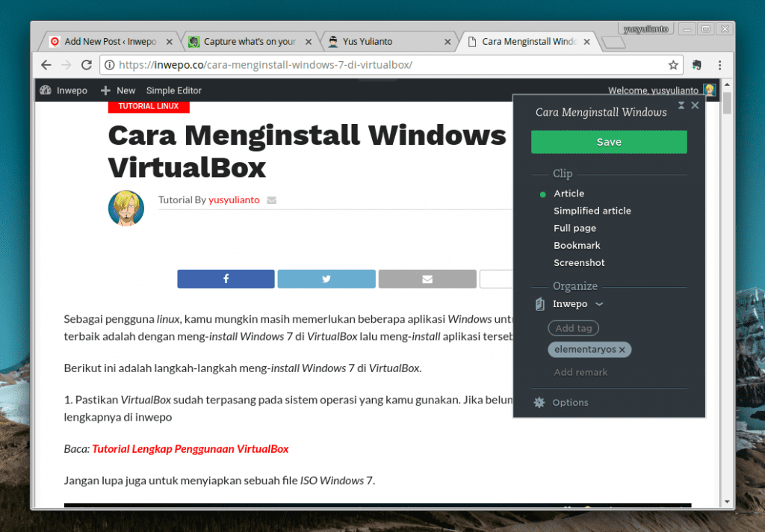Close the Add New Post tab

[x=170, y=42]
